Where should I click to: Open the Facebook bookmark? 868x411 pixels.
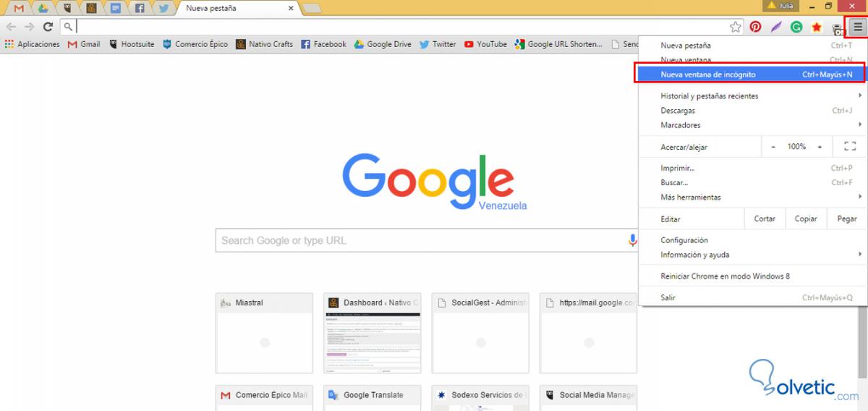tap(323, 44)
